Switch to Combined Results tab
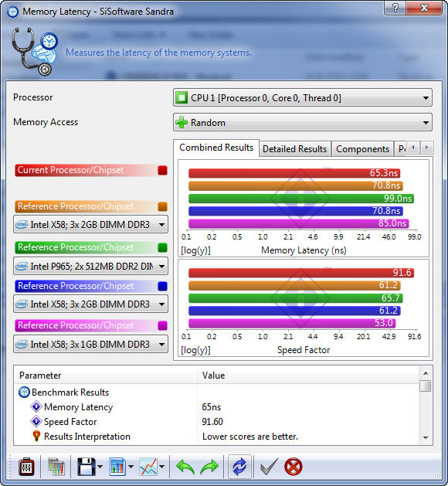This screenshot has width=448, height=486. [x=216, y=148]
